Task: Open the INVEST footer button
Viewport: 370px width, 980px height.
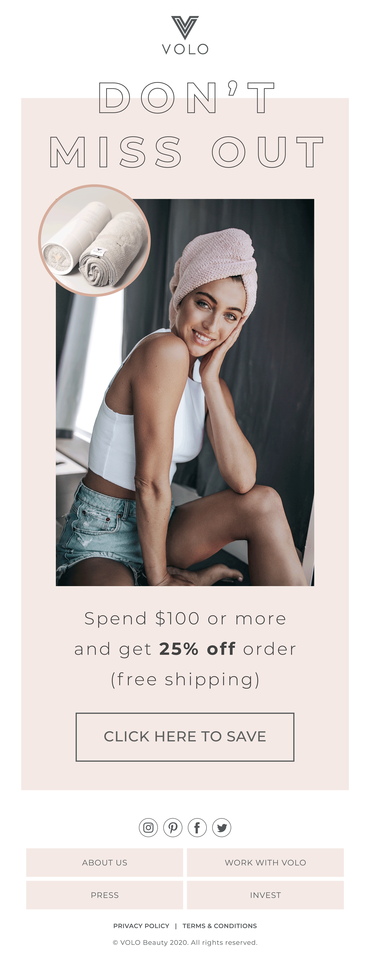Action: coord(265,895)
